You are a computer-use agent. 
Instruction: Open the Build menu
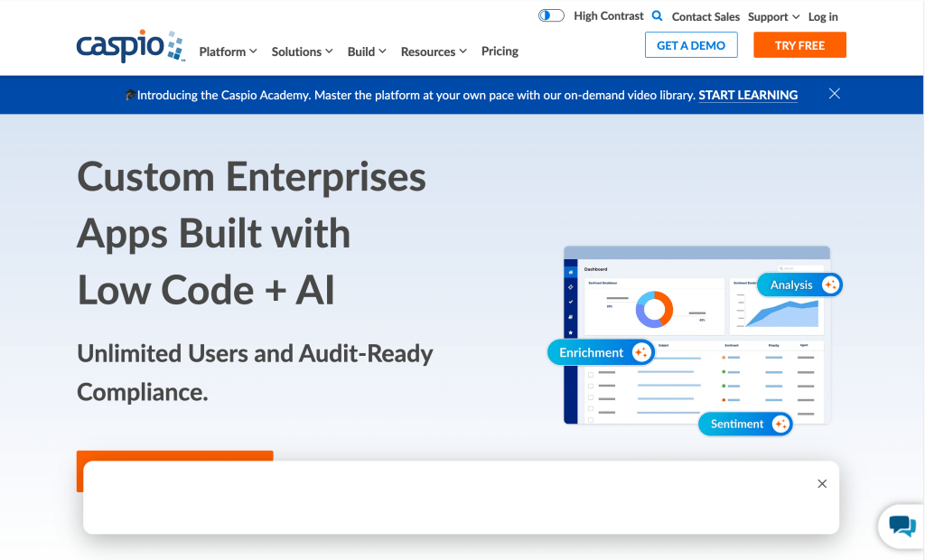[x=361, y=51]
